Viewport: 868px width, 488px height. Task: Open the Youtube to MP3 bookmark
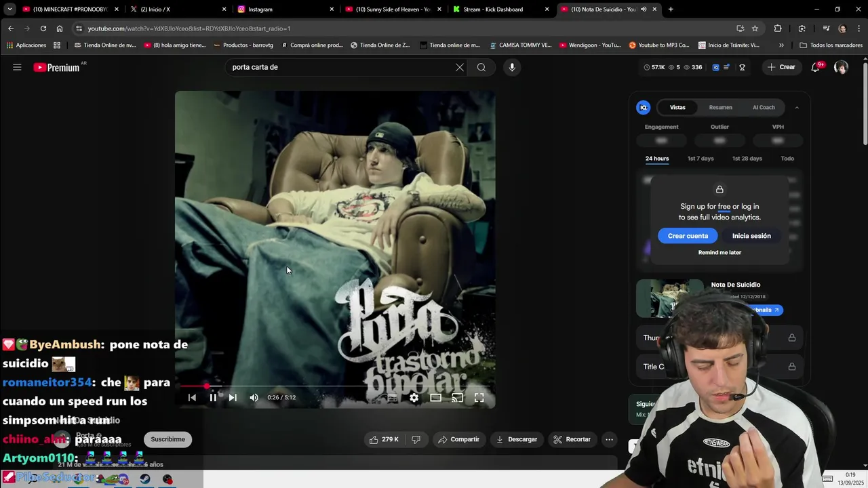[x=658, y=45]
